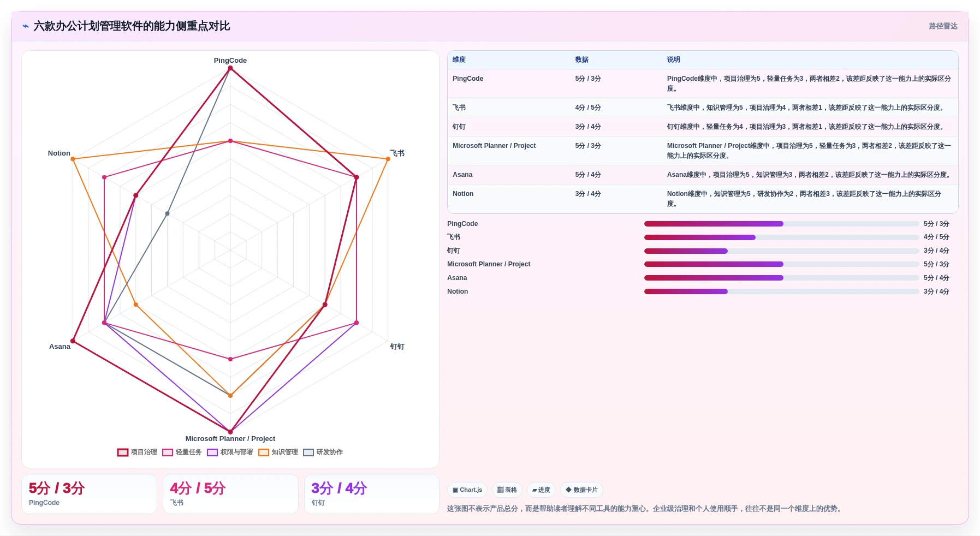Click the 5分 / 4分 cell in Asana row
980x536 pixels.
[x=588, y=175]
